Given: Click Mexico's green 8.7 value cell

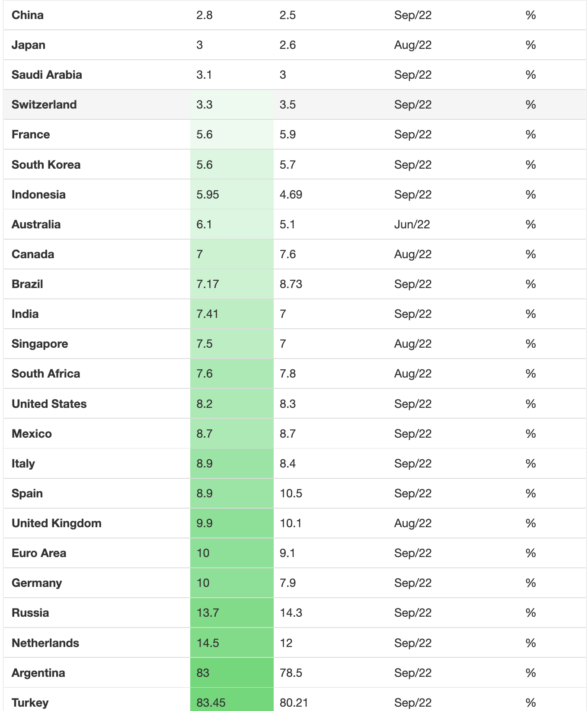Looking at the screenshot, I should (232, 434).
